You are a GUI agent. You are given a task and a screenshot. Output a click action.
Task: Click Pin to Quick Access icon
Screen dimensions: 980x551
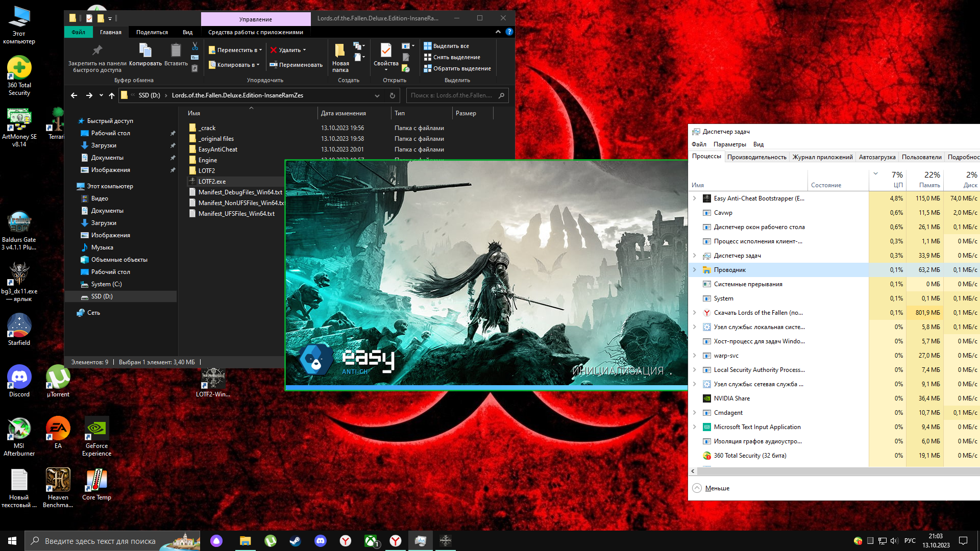[97, 51]
